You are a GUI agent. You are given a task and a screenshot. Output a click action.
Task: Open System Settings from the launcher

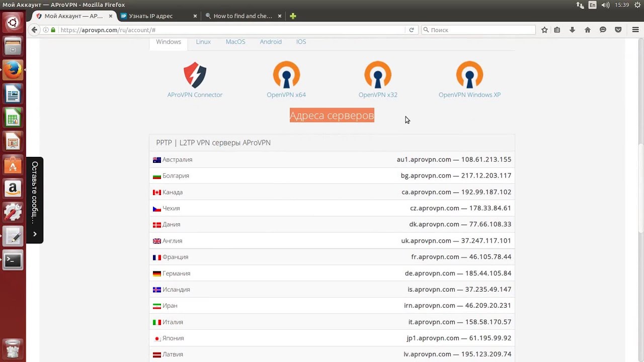pos(13,213)
